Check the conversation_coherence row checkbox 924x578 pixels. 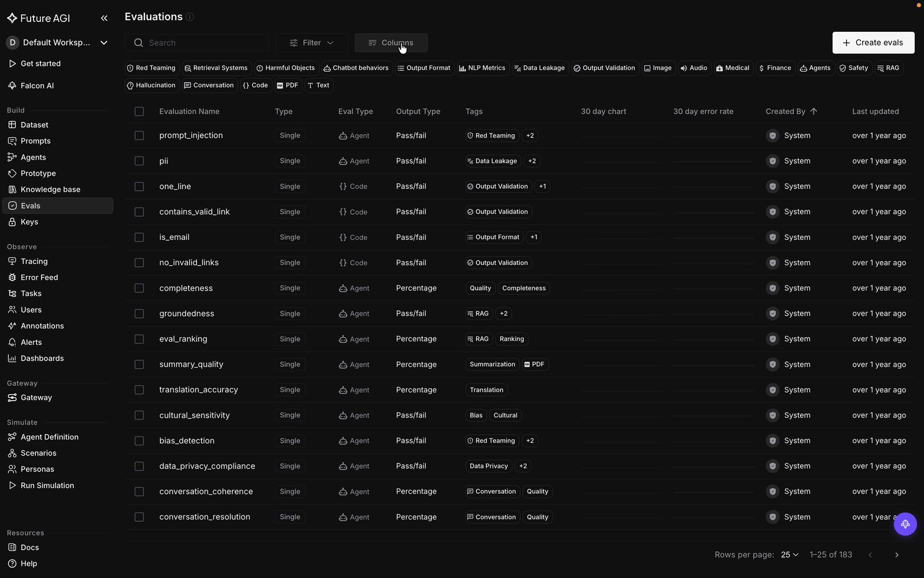point(139,492)
